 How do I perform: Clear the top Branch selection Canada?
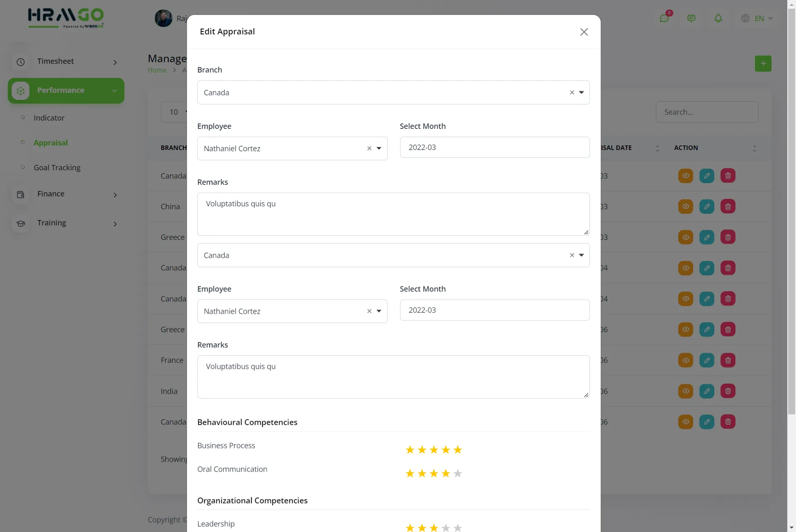click(572, 92)
